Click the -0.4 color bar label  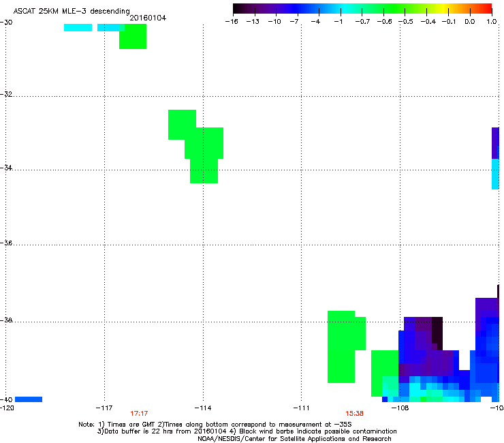[x=428, y=22]
